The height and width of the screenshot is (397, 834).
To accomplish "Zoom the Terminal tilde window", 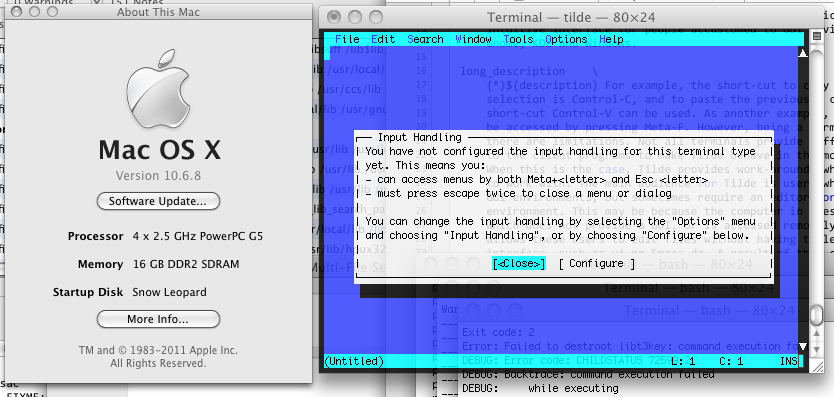I will pyautogui.click(x=376, y=16).
